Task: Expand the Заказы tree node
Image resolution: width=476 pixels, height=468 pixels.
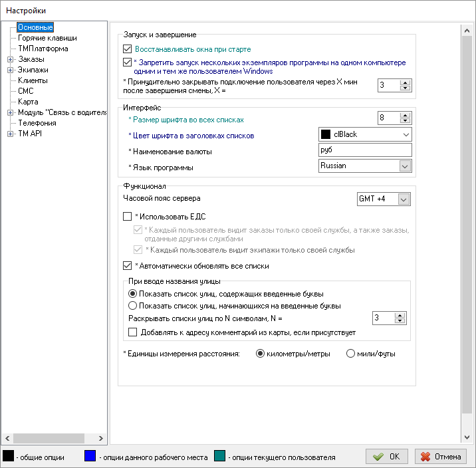Action: click(10, 59)
